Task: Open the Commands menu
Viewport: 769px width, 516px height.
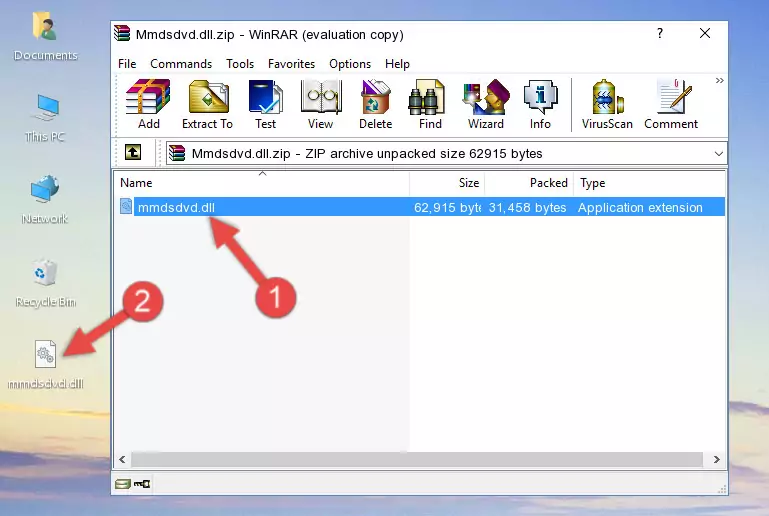Action: pos(181,64)
